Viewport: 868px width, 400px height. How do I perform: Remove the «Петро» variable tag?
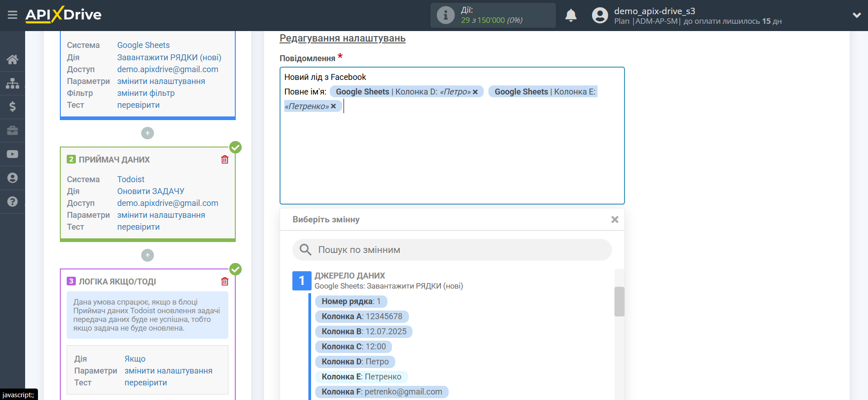point(475,92)
